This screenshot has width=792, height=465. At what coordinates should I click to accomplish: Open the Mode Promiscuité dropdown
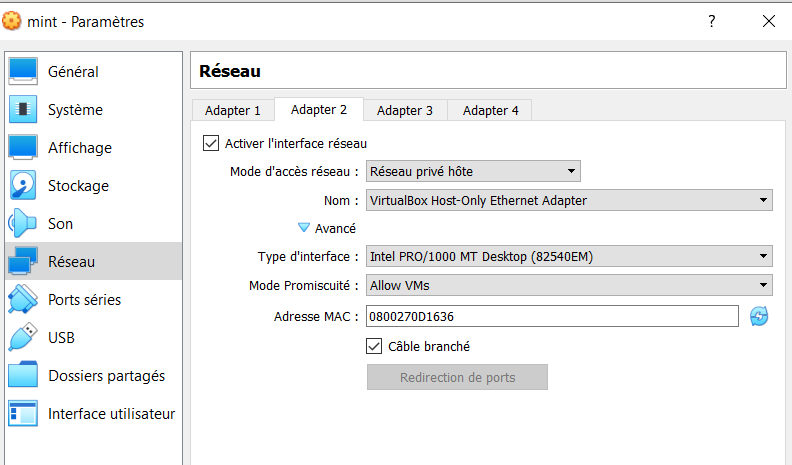point(568,286)
